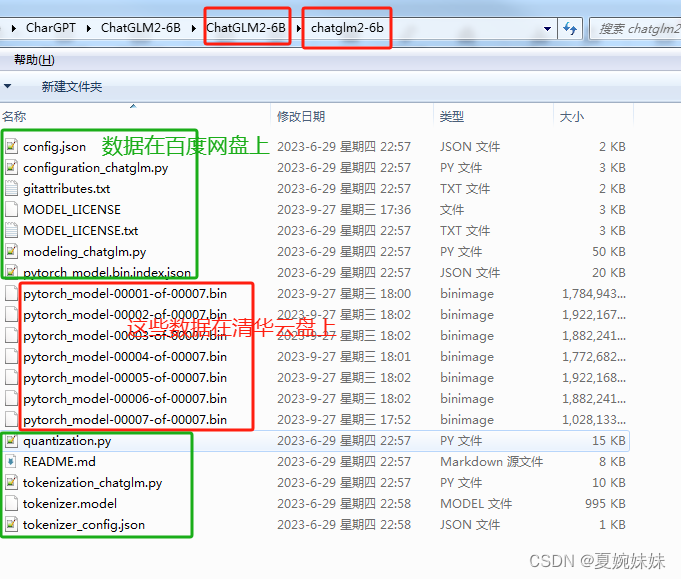681x579 pixels.
Task: Click the pytorch_model.bin.index.json file icon
Action: click(x=11, y=272)
